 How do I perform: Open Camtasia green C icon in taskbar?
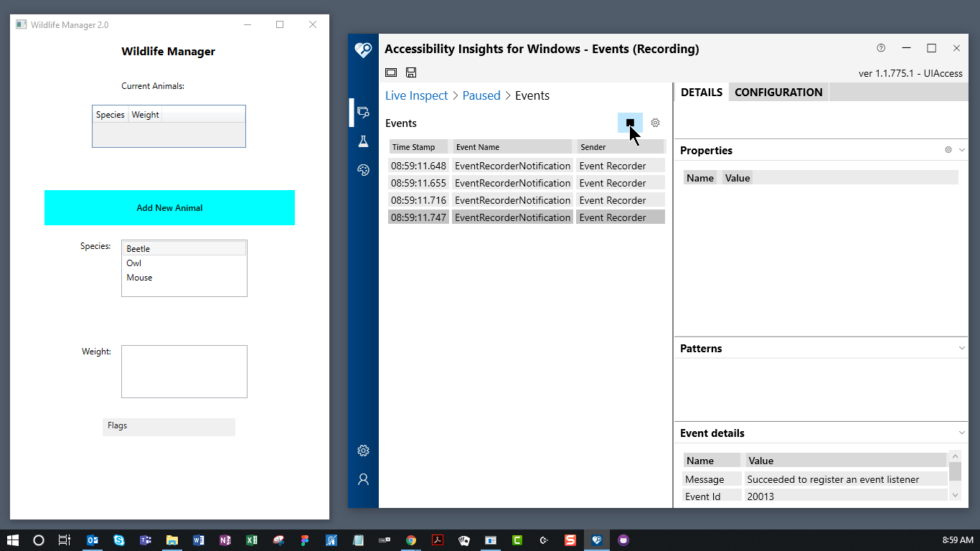[x=517, y=540]
